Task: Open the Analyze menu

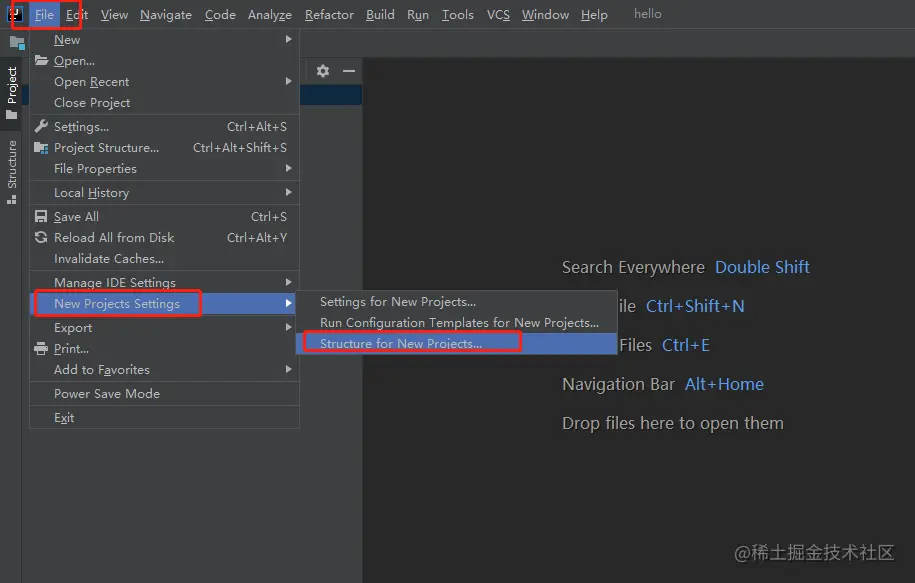Action: pyautogui.click(x=270, y=15)
